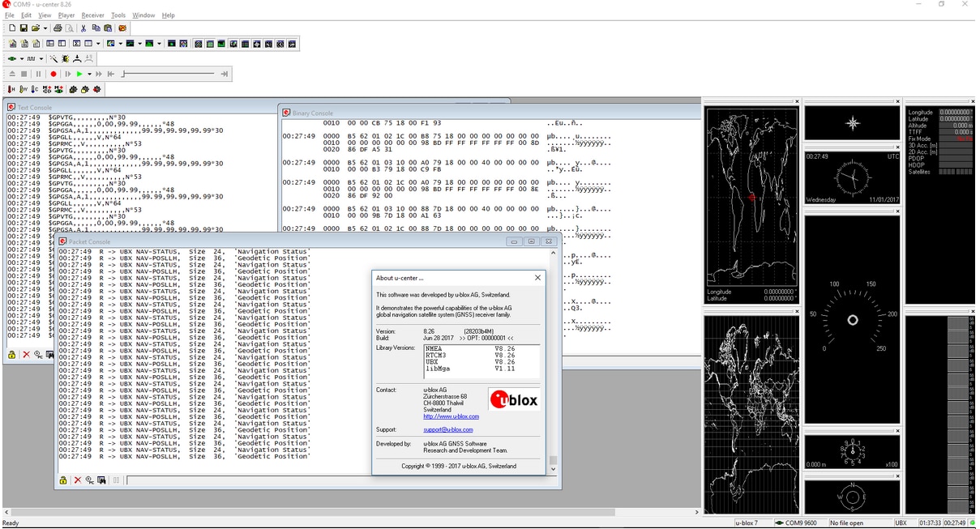The image size is (980, 529).
Task: Click 'No file open' in status bar
Action: click(846, 523)
